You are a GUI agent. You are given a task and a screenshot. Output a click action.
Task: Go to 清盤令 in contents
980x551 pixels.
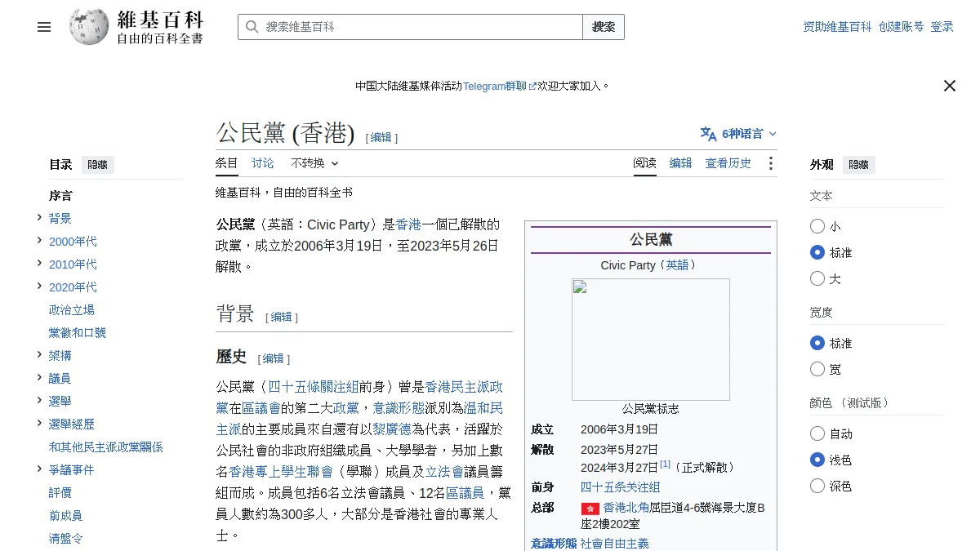click(x=66, y=538)
